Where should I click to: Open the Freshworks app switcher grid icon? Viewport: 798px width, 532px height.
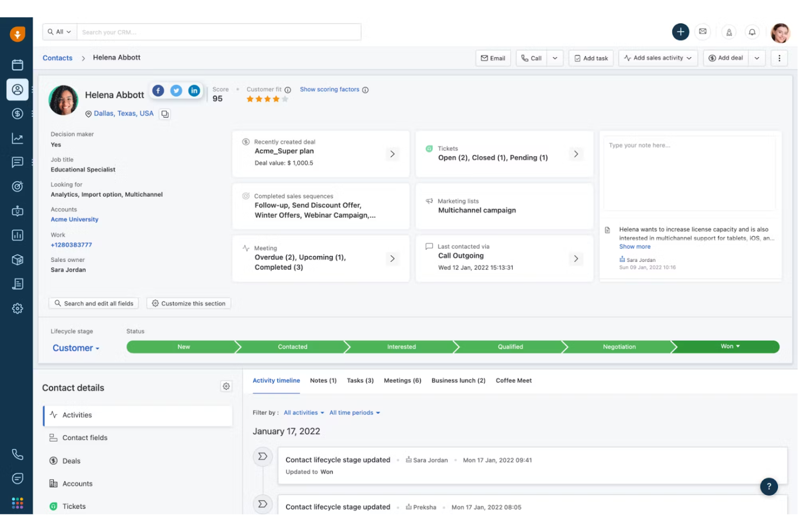[x=17, y=502]
